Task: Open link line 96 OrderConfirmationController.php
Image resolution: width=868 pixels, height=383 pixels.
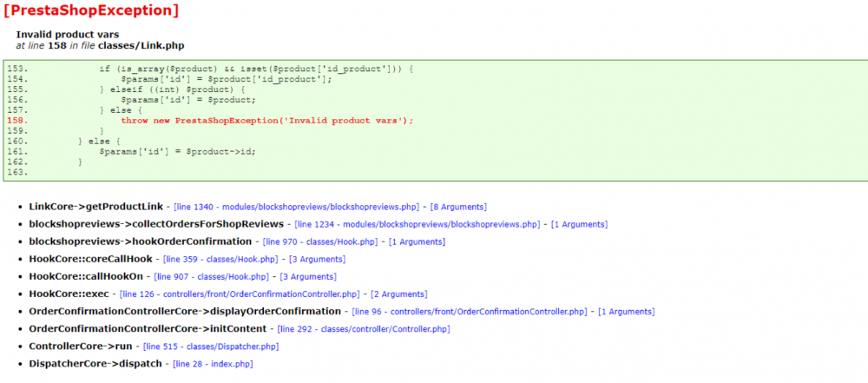Action: 469,312
